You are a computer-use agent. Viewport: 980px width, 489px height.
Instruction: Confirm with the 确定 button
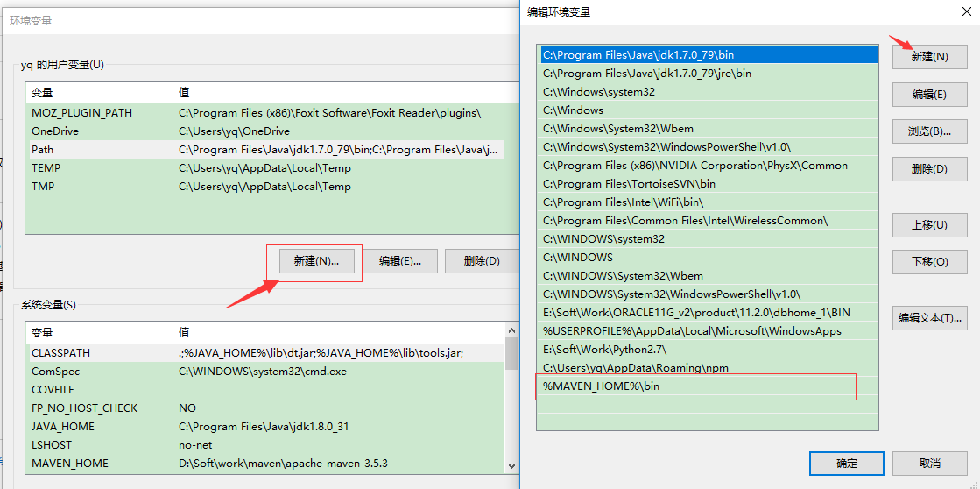click(x=847, y=464)
